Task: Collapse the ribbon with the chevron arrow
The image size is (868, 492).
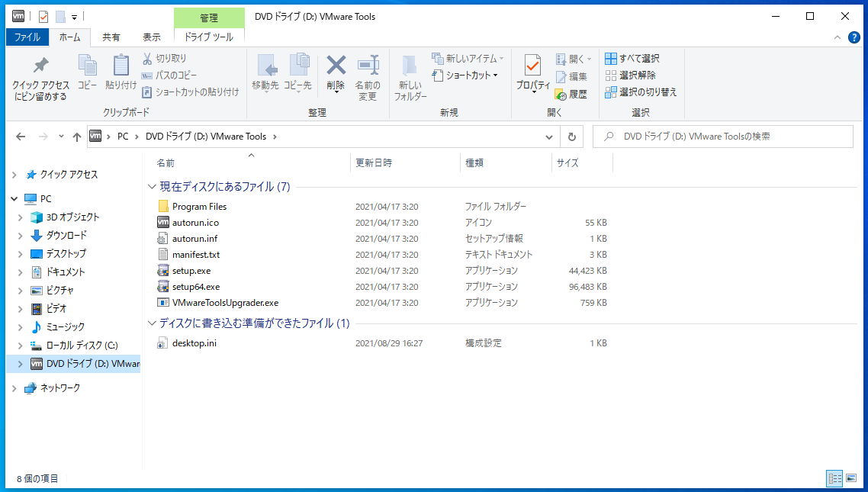Action: pos(837,37)
